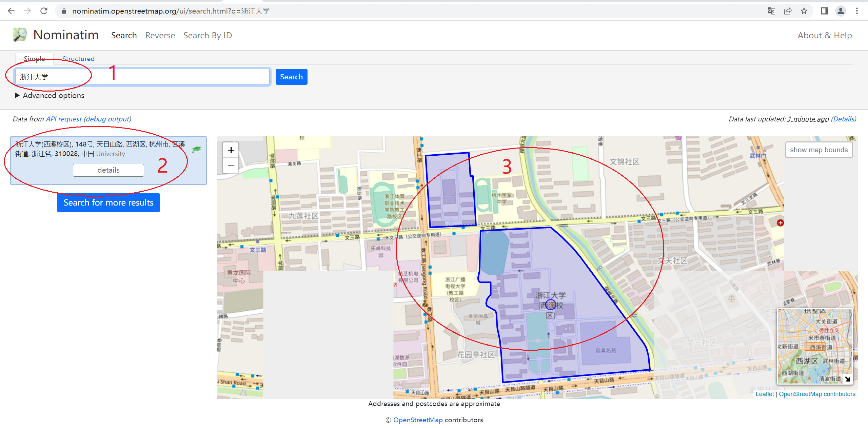Click show map bounds button
The image size is (868, 428).
pyautogui.click(x=819, y=150)
